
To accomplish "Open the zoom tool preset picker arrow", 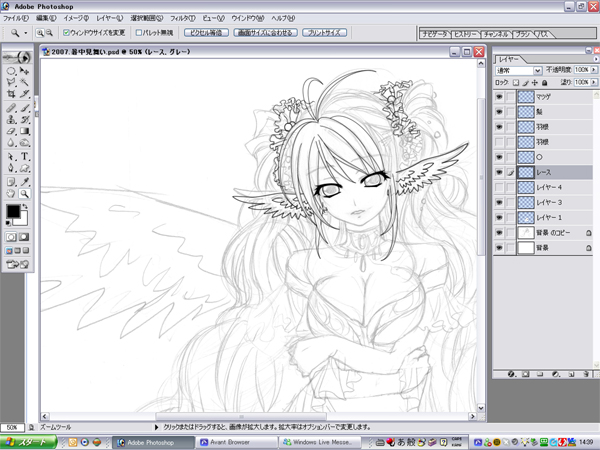I will tap(25, 33).
